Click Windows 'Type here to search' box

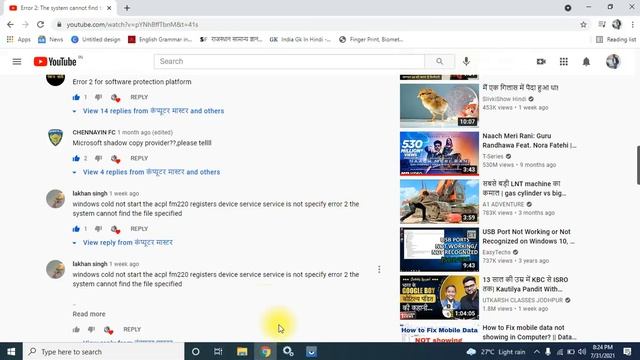(x=103, y=351)
